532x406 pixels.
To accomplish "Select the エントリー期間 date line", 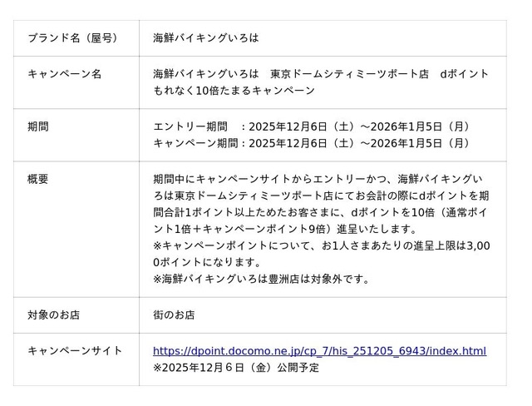I will (312, 126).
